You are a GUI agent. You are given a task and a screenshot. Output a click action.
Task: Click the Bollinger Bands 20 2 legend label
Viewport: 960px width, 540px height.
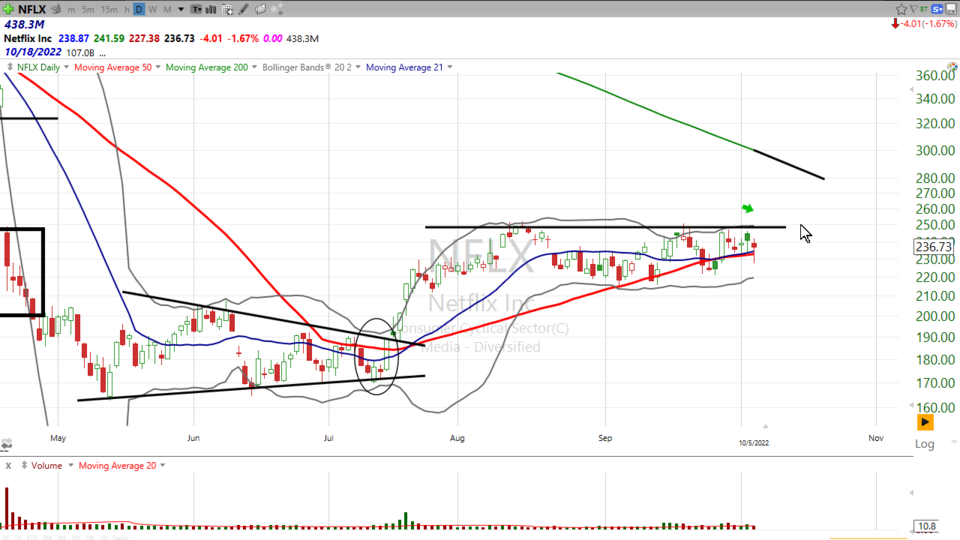click(x=307, y=67)
